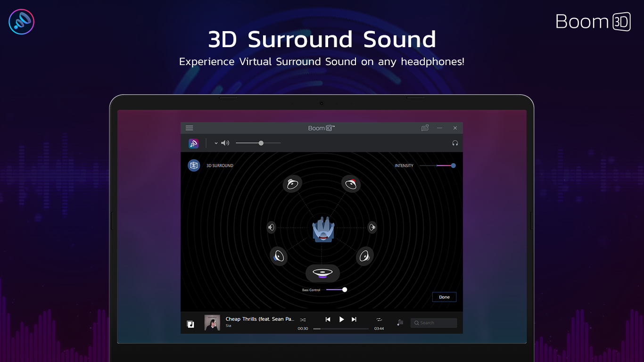Disable the left side speaker
The width and height of the screenshot is (644, 362).
tap(271, 227)
